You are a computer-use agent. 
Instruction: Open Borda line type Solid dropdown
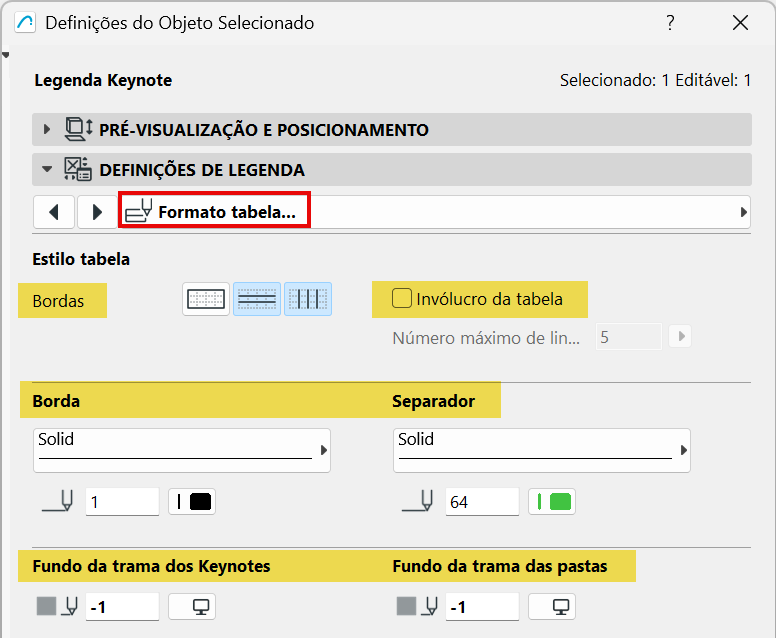coord(182,450)
